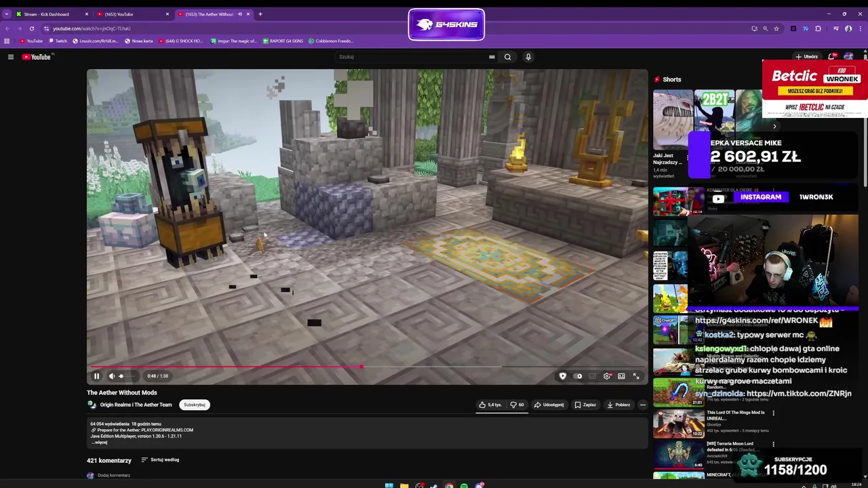
Task: Bookmark this page with the star
Action: 776,28
